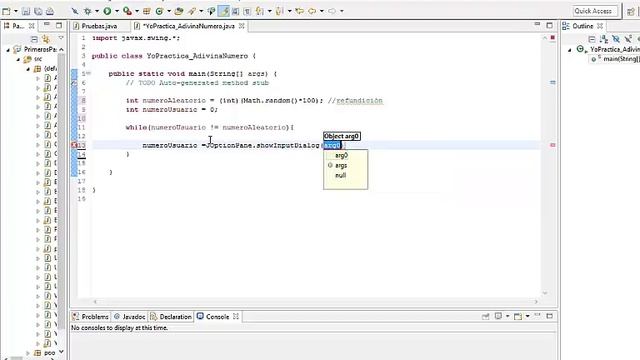The image size is (640, 360).
Task: Click the Last Edit Location icon
Action: click(299, 11)
